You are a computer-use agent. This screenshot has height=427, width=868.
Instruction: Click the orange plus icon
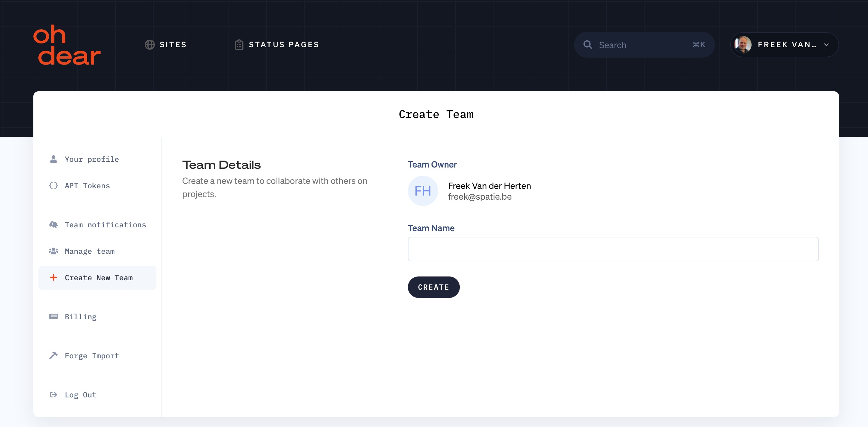click(53, 277)
